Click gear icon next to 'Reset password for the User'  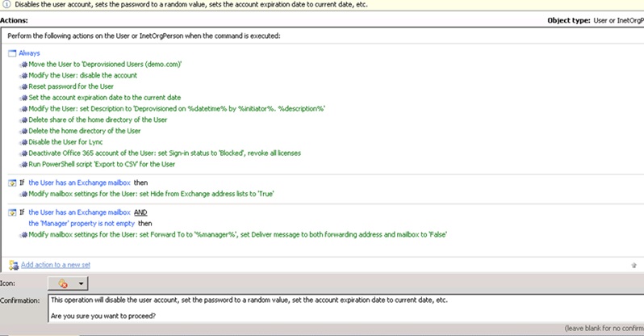24,86
